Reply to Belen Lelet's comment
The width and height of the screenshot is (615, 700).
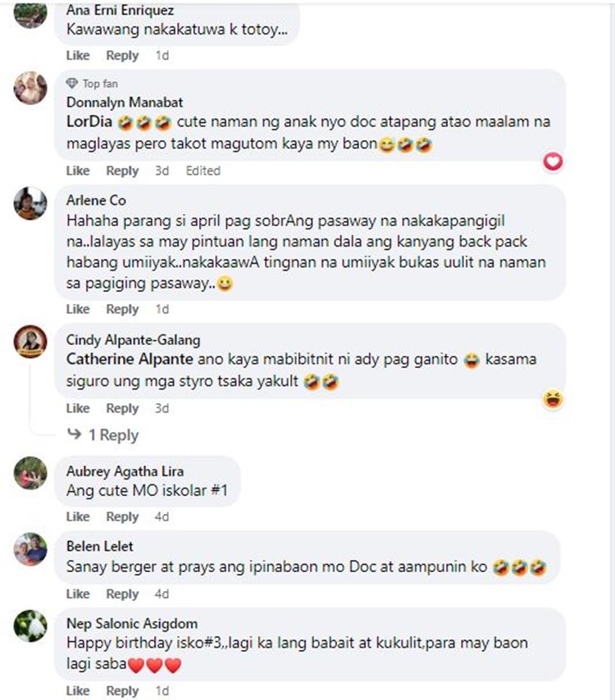tap(122, 594)
